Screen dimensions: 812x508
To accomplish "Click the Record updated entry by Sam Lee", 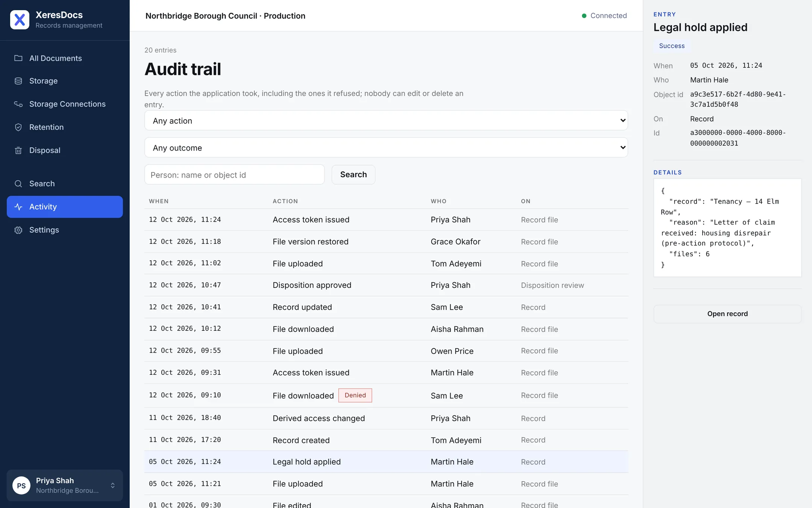I will point(386,307).
